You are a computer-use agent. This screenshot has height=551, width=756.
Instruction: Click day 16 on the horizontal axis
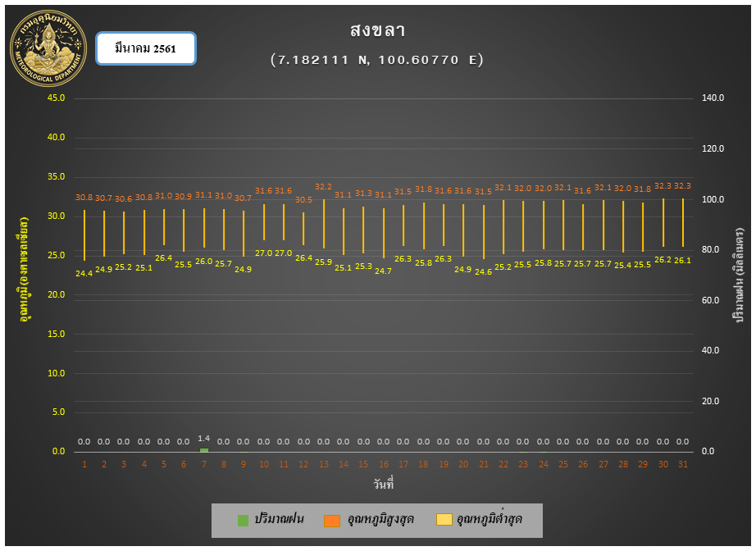pos(383,464)
